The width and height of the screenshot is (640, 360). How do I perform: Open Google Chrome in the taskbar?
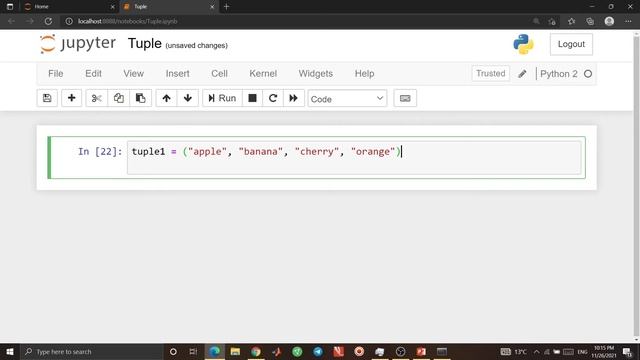point(256,351)
